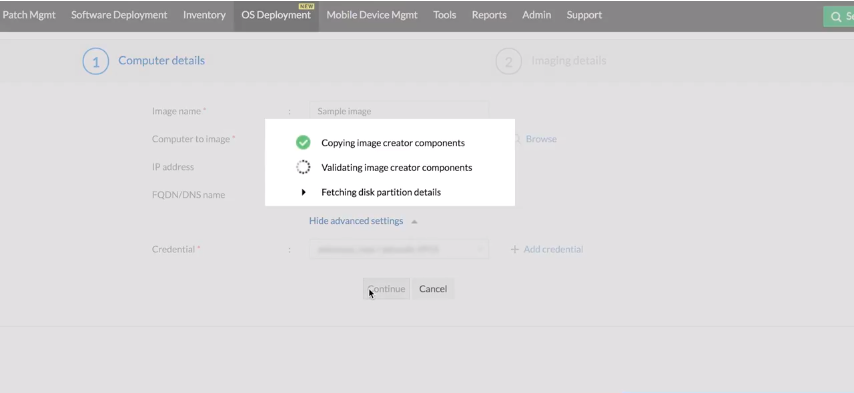Image resolution: width=854 pixels, height=393 pixels.
Task: Click the arrow beside Fetching disk partition
Action: (x=303, y=192)
